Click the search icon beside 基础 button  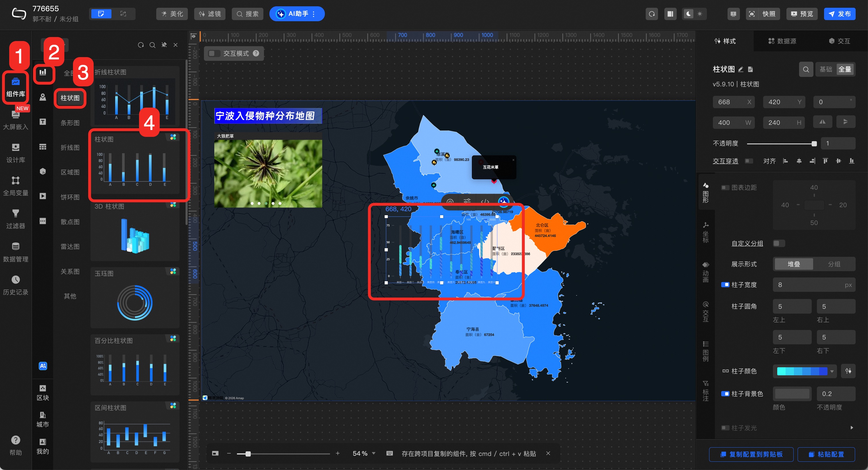(806, 69)
